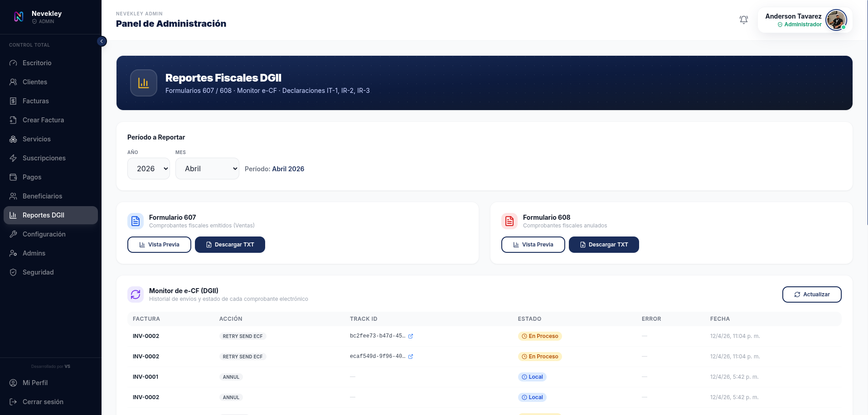This screenshot has height=415, width=868.
Task: Click the Mi Perfil user icon
Action: tap(13, 383)
